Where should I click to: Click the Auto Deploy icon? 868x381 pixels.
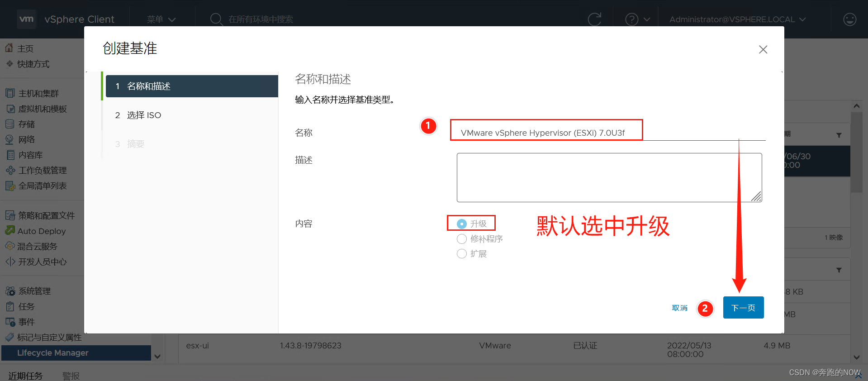coord(10,231)
